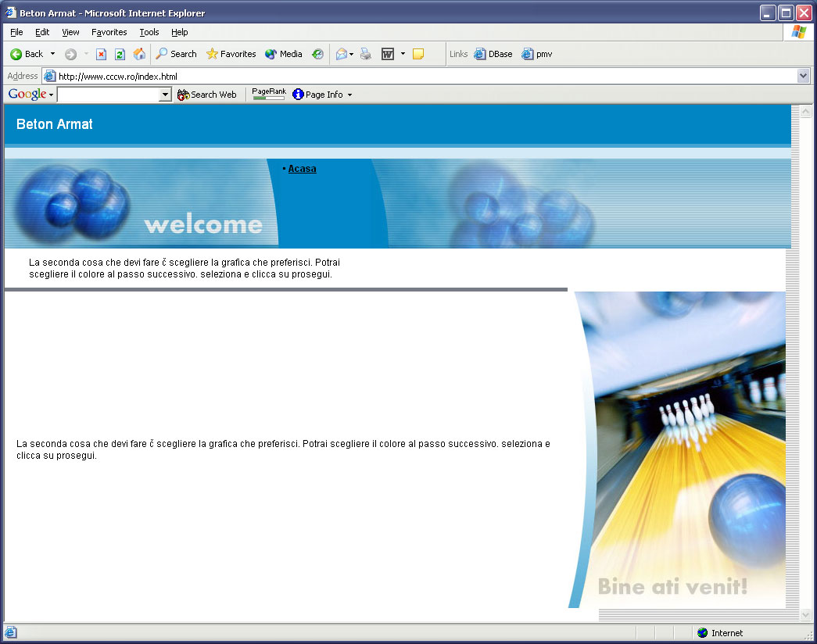Click the Edit with Word icon
The width and height of the screenshot is (817, 644).
pos(388,54)
